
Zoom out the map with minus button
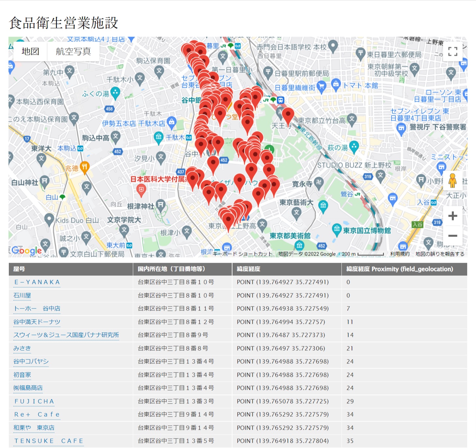pos(452,236)
